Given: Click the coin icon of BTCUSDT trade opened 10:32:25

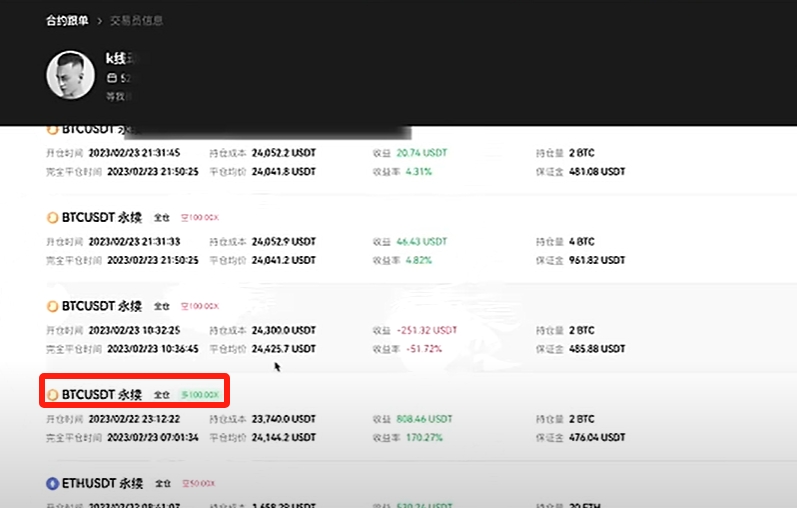Looking at the screenshot, I should click(52, 306).
